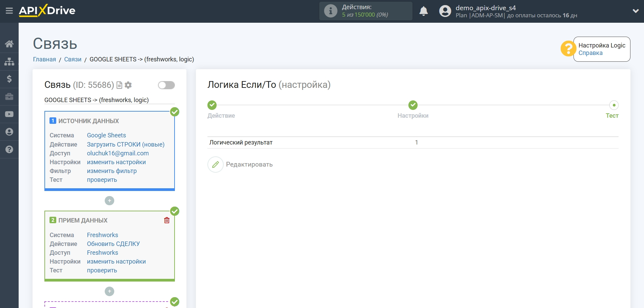Open the hamburger menu
Image resolution: width=644 pixels, height=308 pixels.
coord(9,11)
